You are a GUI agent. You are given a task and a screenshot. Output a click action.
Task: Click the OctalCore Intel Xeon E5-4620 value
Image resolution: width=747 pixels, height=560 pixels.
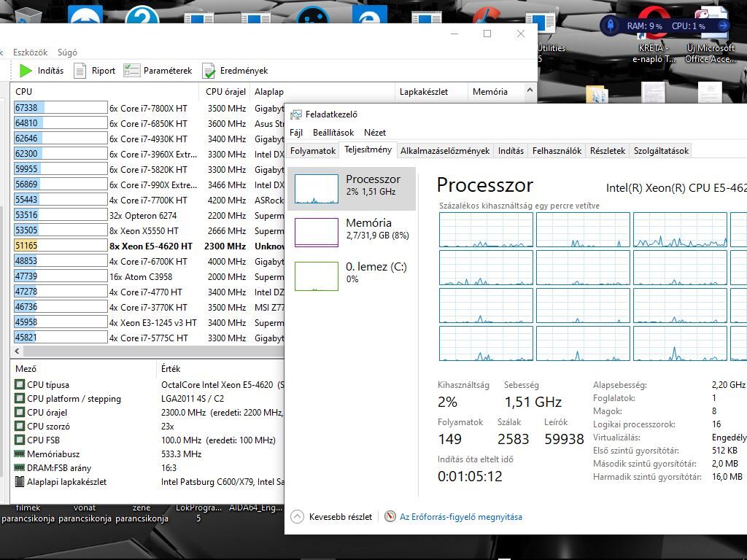coord(222,385)
